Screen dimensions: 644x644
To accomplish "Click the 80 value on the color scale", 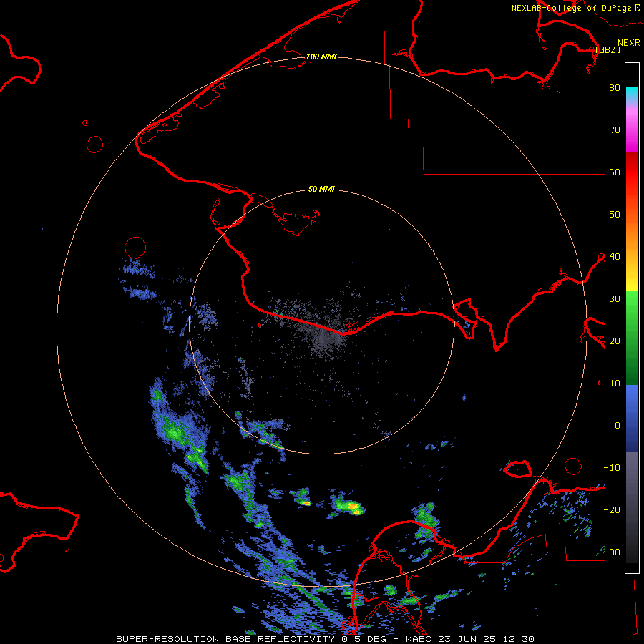I will click(x=615, y=87).
